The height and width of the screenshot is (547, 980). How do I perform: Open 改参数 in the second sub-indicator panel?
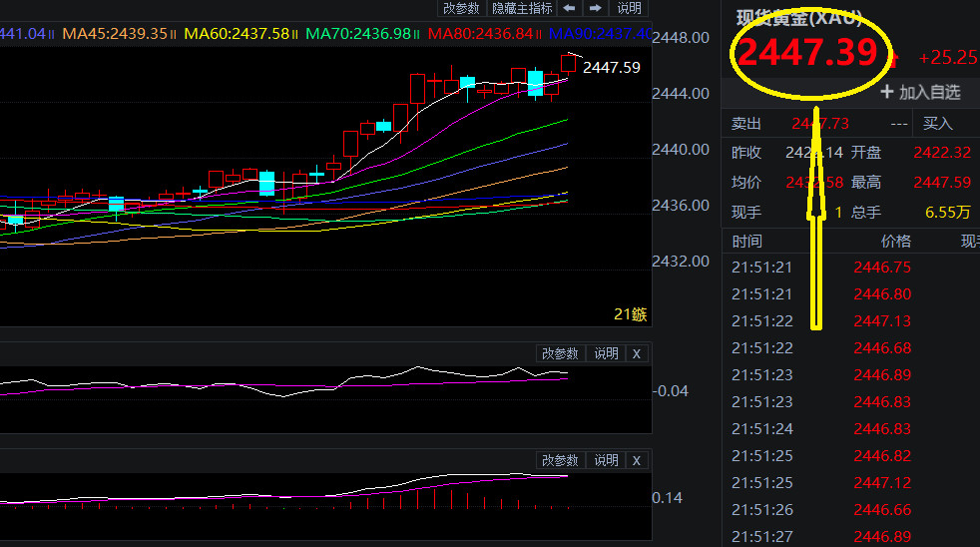pos(560,461)
